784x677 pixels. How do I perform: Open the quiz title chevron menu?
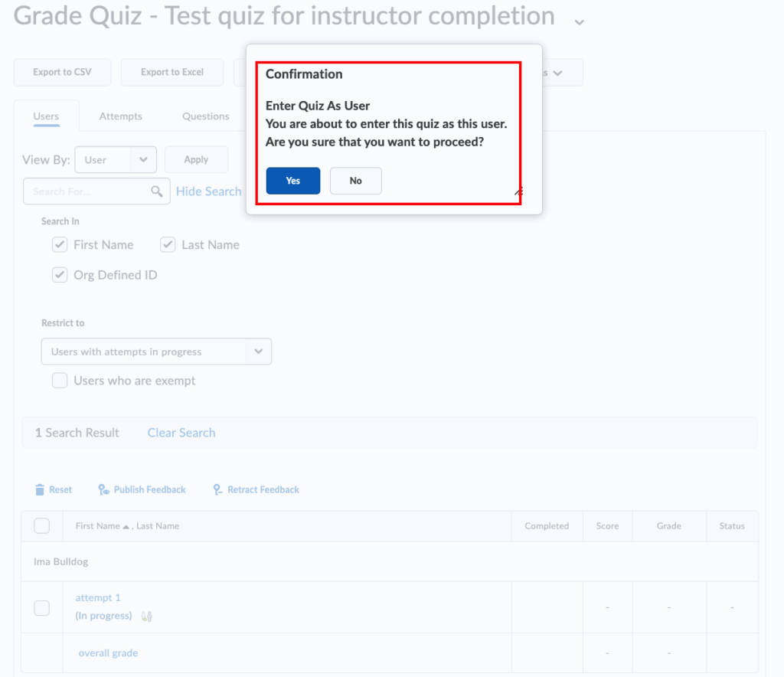click(580, 21)
